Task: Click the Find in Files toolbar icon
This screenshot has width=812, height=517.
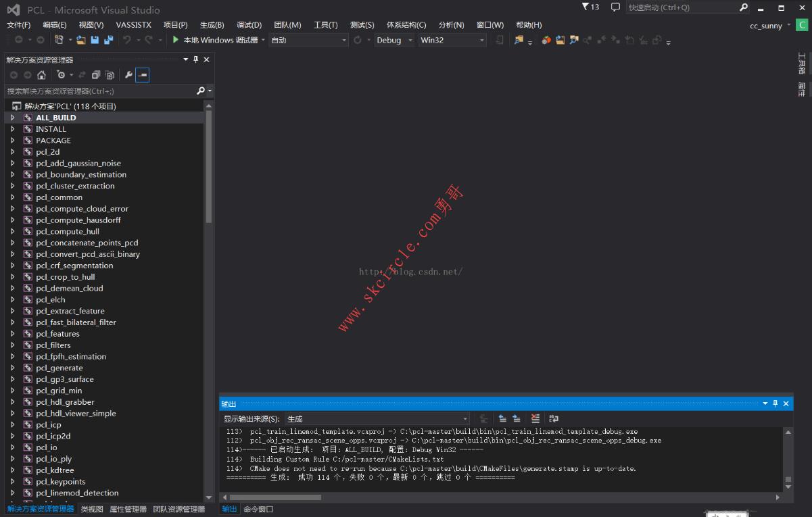Action: point(519,40)
